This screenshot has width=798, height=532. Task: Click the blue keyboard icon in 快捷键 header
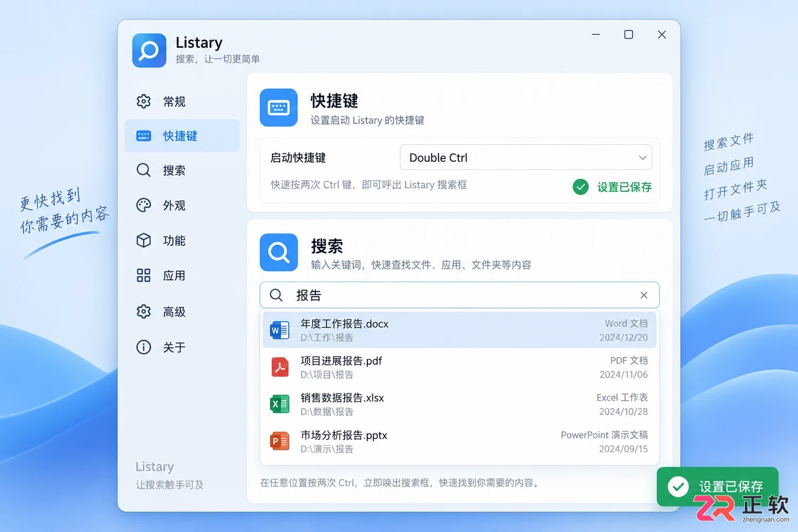[279, 108]
